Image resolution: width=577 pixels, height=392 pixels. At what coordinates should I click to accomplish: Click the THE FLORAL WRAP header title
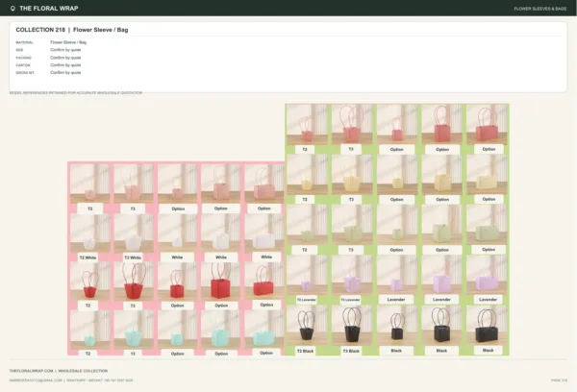coord(49,9)
